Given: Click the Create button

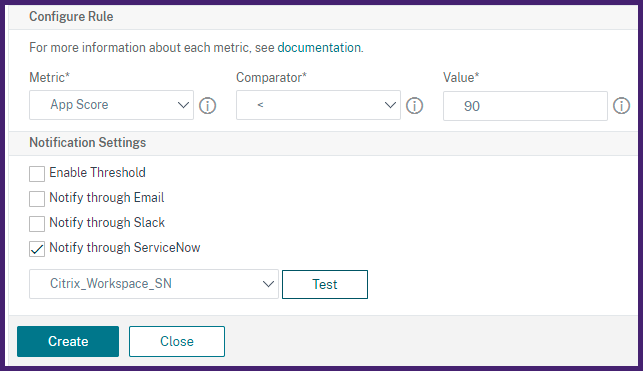Looking at the screenshot, I should point(68,341).
